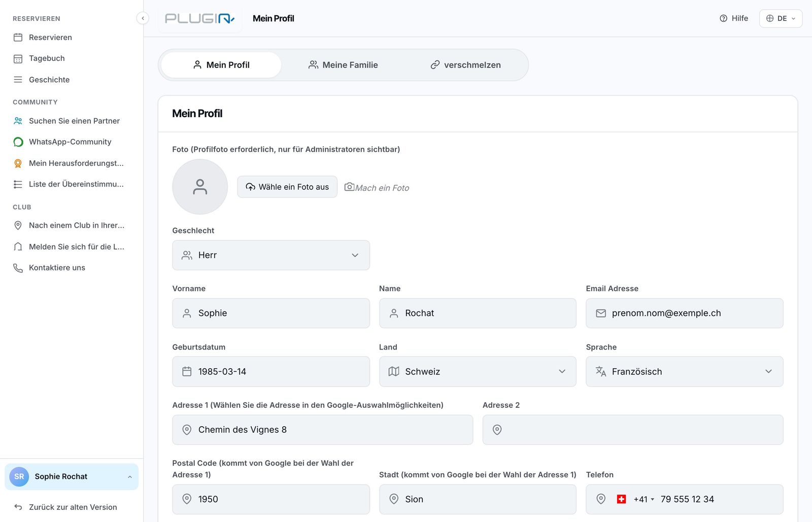Switch to the Meine Familie tab
Image resolution: width=812 pixels, height=522 pixels.
[x=344, y=65]
